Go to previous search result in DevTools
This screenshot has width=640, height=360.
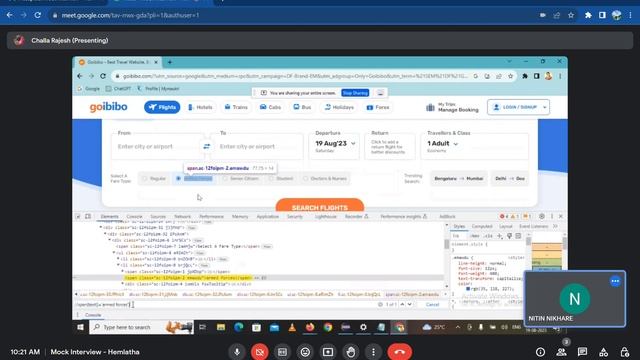[x=402, y=304]
